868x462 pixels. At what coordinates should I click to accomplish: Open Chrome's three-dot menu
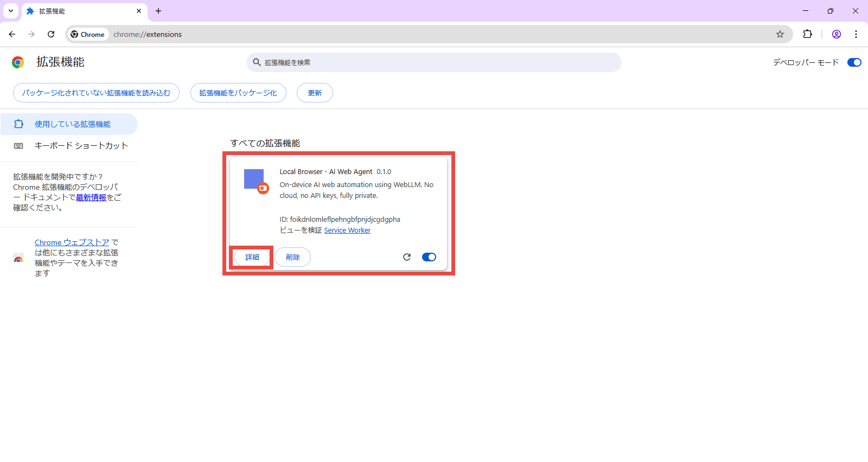(x=856, y=34)
